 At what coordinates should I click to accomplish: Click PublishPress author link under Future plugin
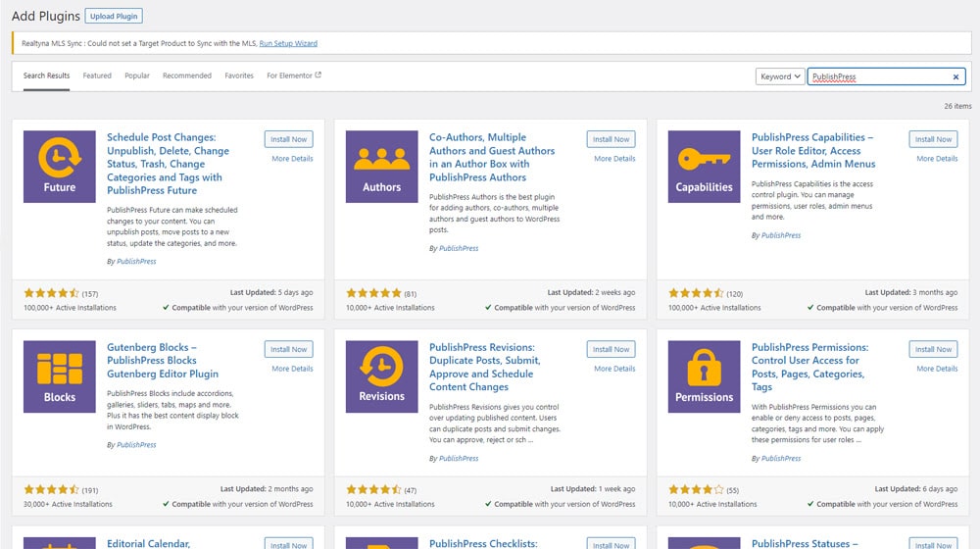(136, 262)
